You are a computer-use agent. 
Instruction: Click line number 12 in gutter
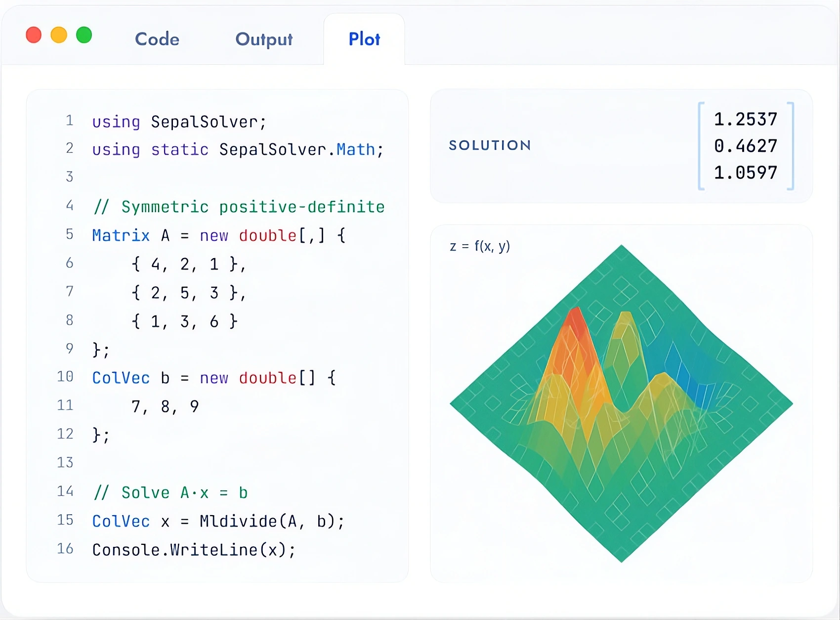(65, 434)
